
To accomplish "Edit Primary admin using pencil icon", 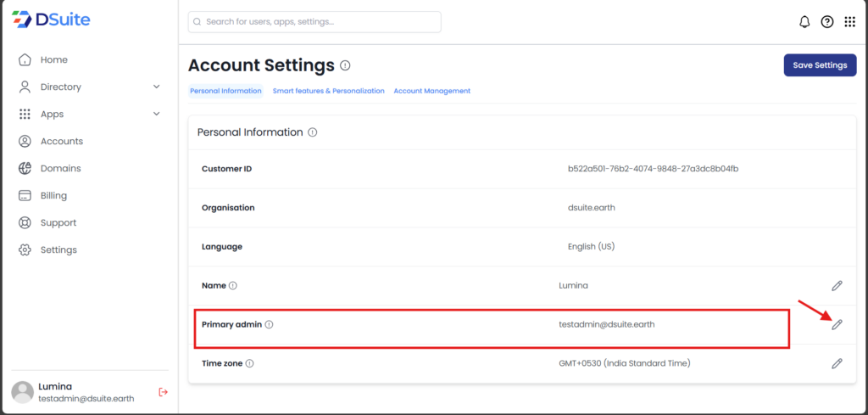I will click(837, 325).
